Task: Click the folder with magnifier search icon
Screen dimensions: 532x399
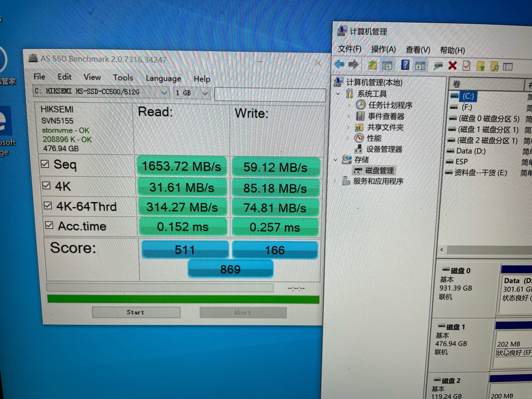Action: [x=494, y=66]
